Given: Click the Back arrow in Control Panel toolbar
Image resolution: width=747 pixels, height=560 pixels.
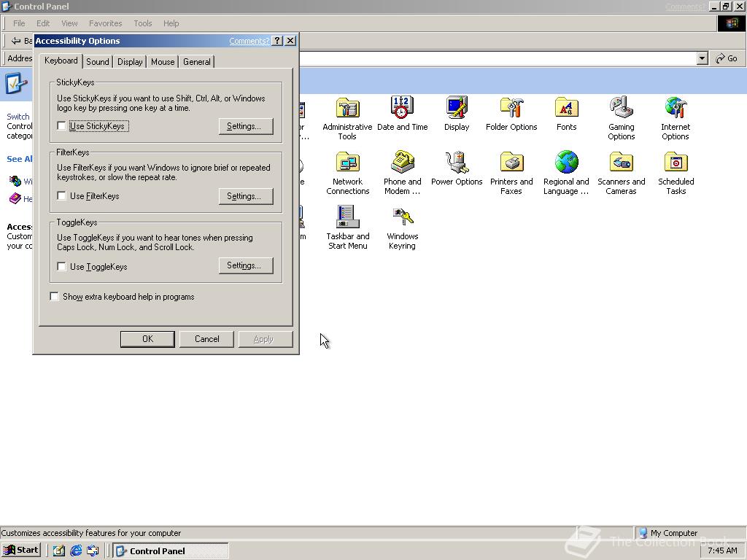Looking at the screenshot, I should [x=16, y=41].
